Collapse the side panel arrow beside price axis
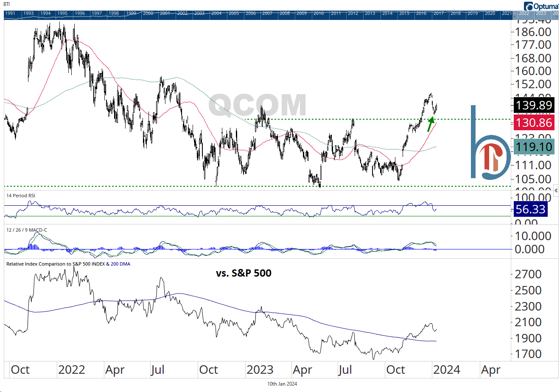The height and width of the screenshot is (392, 560). pyautogui.click(x=556, y=191)
